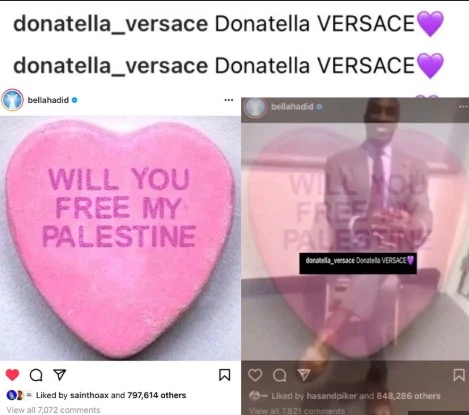Bookmark the left candy heart post

point(224,375)
